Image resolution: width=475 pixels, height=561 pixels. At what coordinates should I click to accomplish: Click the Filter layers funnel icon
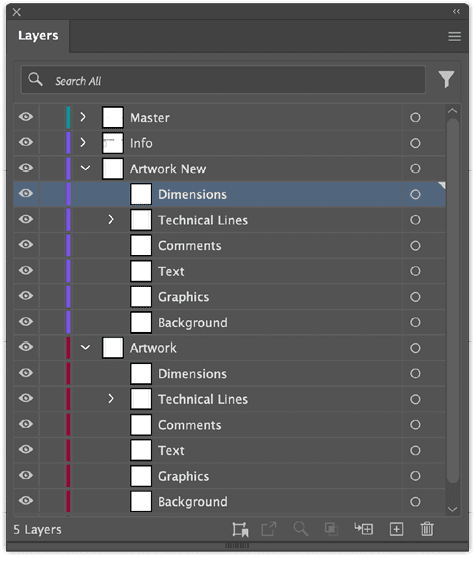(446, 79)
